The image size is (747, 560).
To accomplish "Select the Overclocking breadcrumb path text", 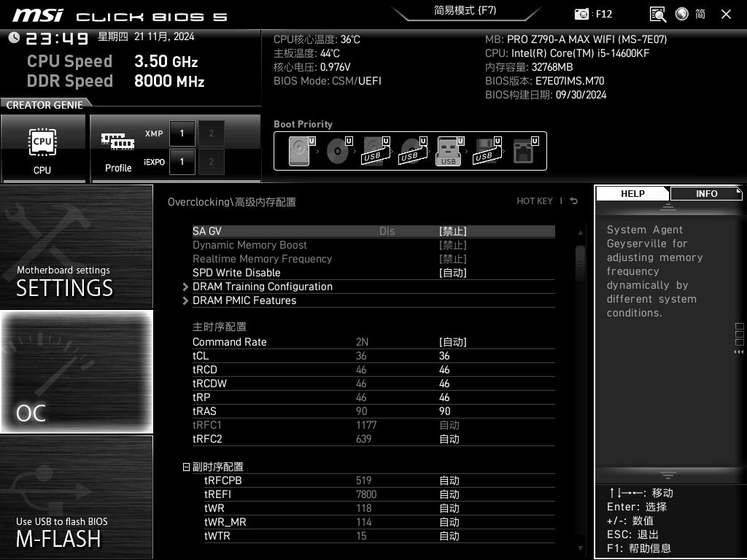I will click(x=231, y=202).
